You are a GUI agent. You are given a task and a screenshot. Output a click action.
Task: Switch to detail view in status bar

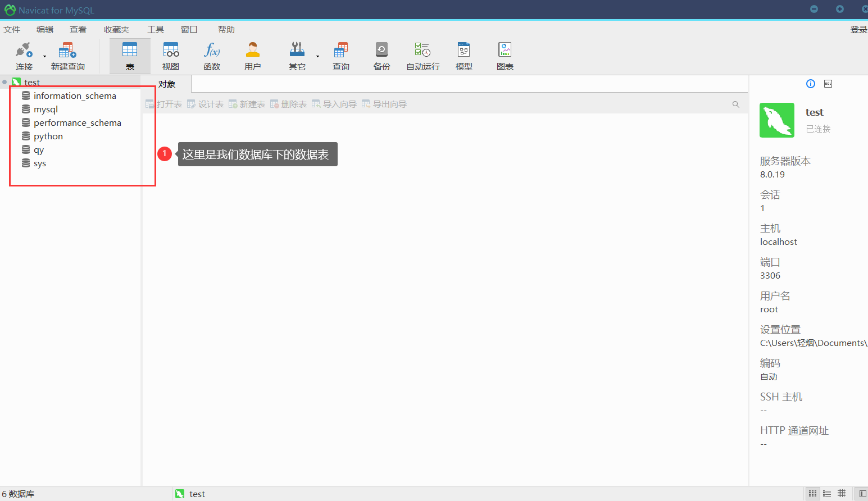coord(842,494)
